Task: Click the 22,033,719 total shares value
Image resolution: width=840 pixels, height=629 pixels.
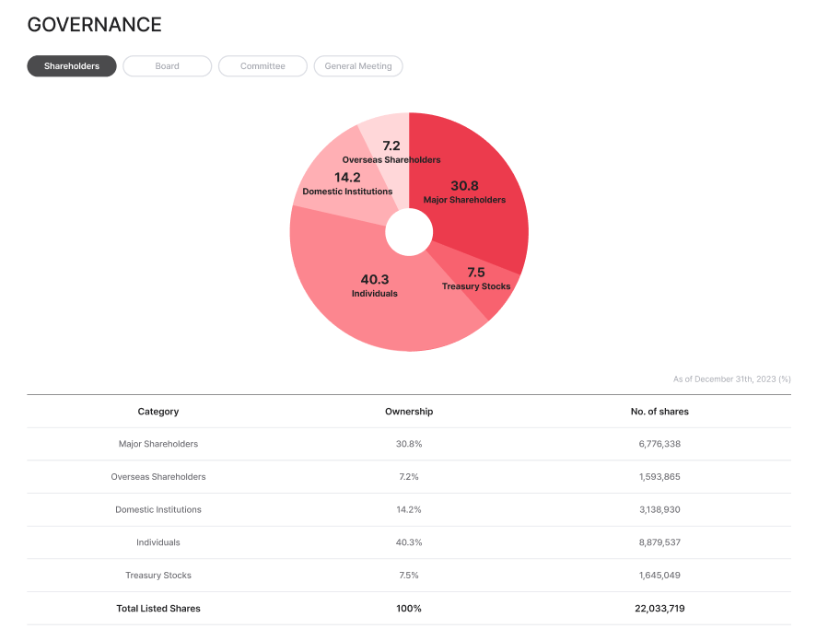Action: 659,609
